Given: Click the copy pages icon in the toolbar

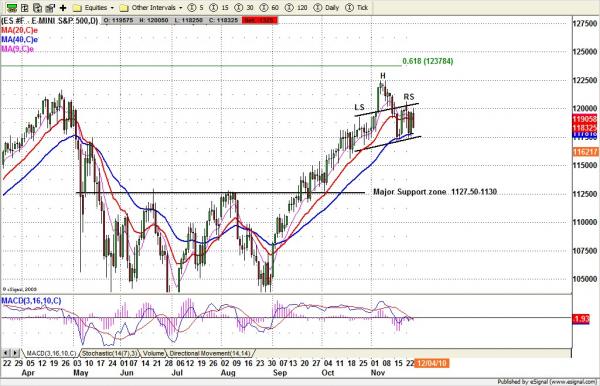Looking at the screenshot, I should point(38,8).
